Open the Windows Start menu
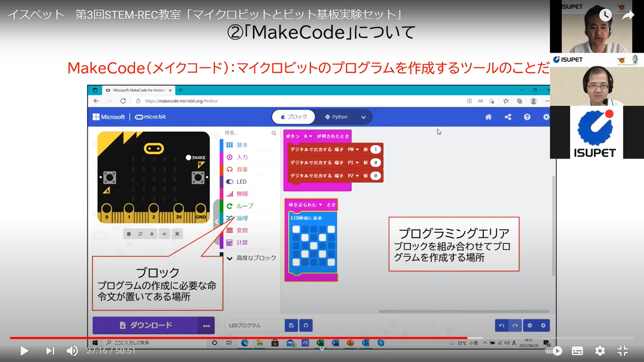The width and height of the screenshot is (644, 362). pyautogui.click(x=95, y=343)
